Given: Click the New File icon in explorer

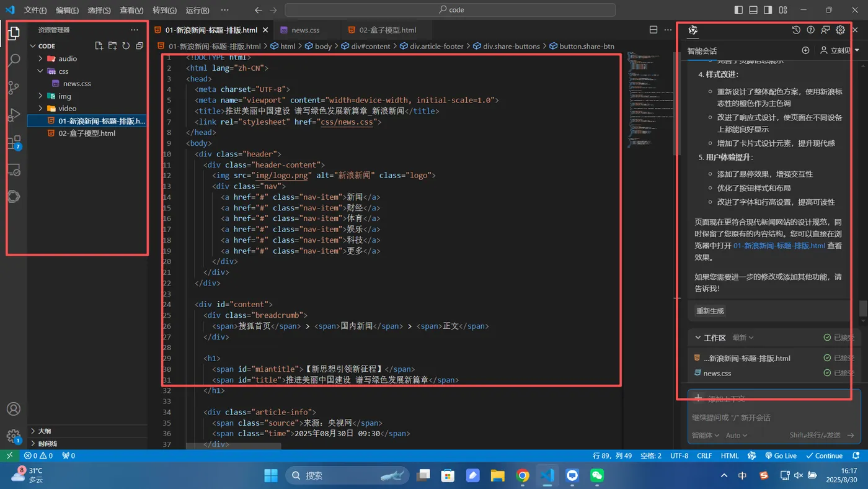Looking at the screenshot, I should 99,46.
